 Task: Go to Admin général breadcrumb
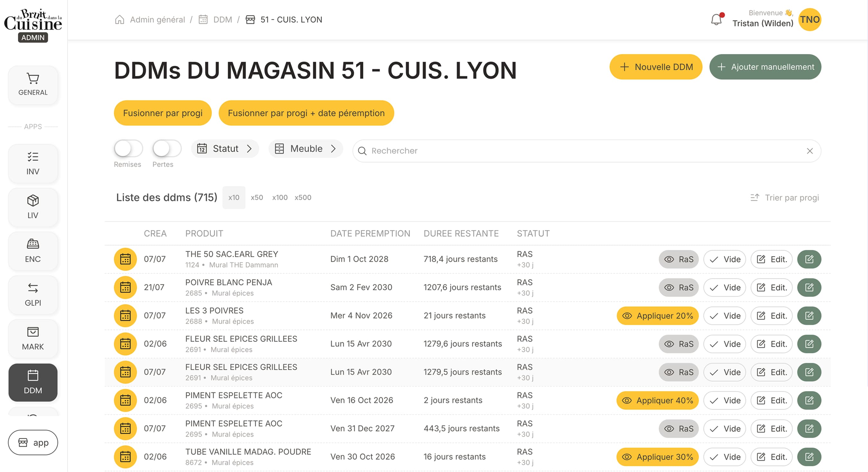157,20
